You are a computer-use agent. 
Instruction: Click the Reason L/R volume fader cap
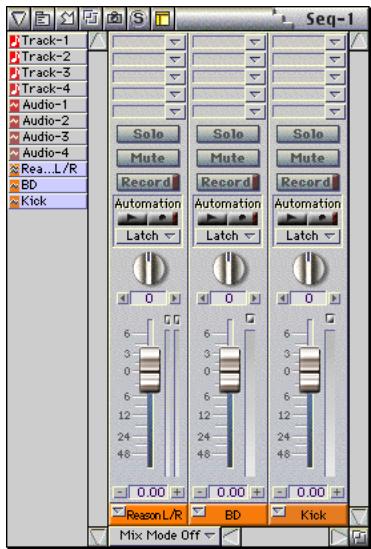click(x=150, y=370)
